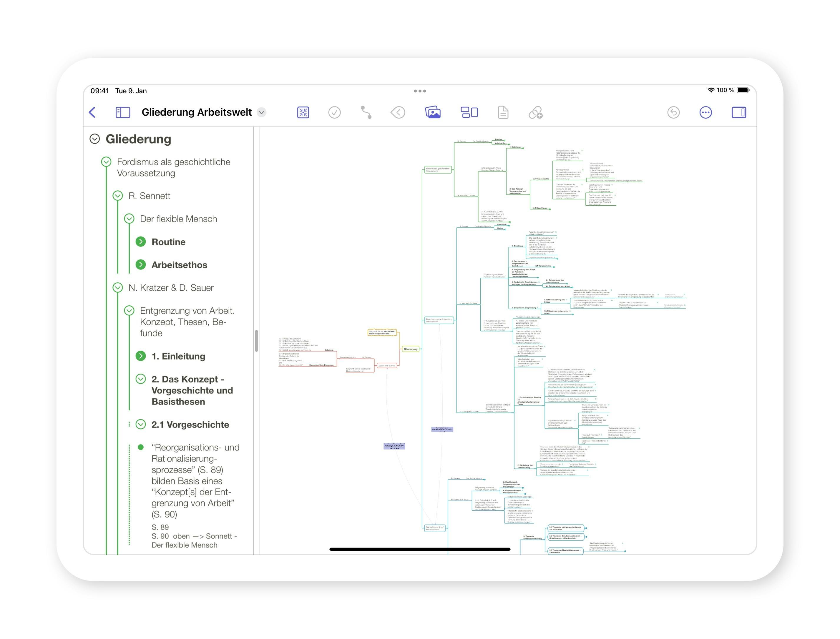
Task: Click the document/note icon in toolbar
Action: (504, 113)
